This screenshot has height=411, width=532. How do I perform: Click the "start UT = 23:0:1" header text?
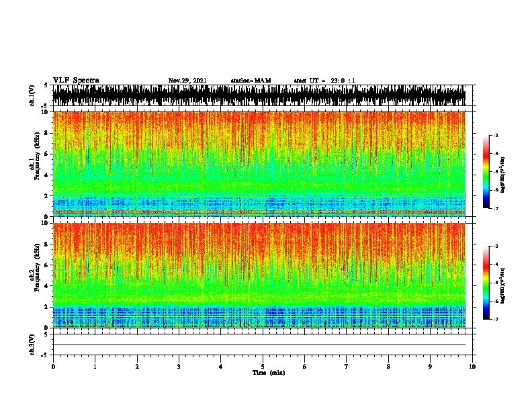(324, 81)
